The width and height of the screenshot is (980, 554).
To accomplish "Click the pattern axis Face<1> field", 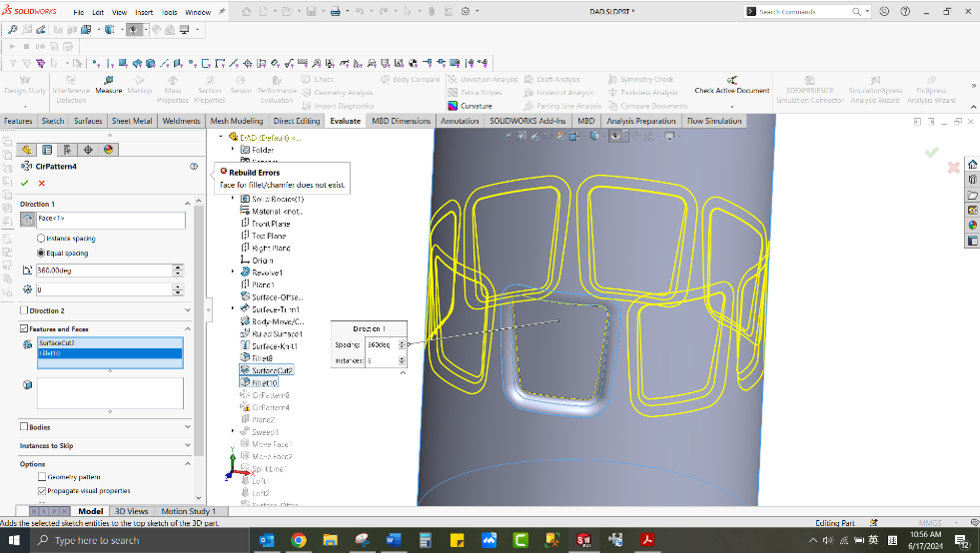I will click(111, 220).
